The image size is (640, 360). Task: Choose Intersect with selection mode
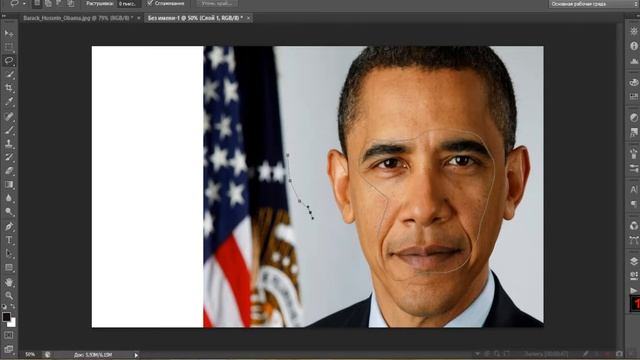pyautogui.click(x=71, y=4)
